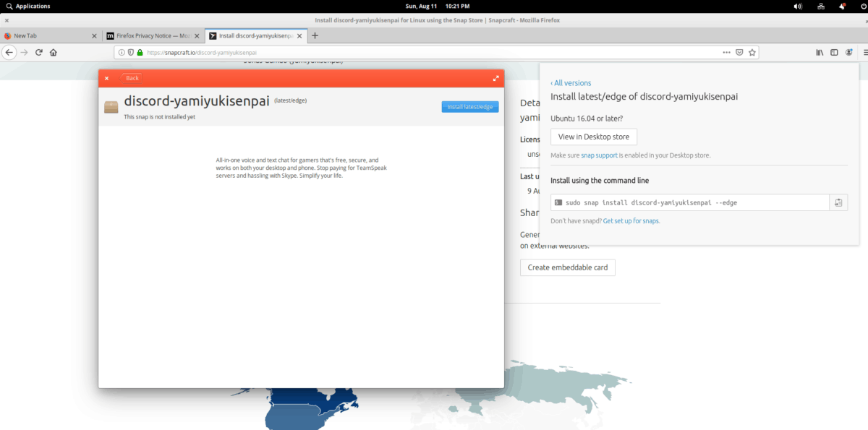This screenshot has height=430, width=868.
Task: Open the tracking protection shield icon
Action: tap(130, 52)
